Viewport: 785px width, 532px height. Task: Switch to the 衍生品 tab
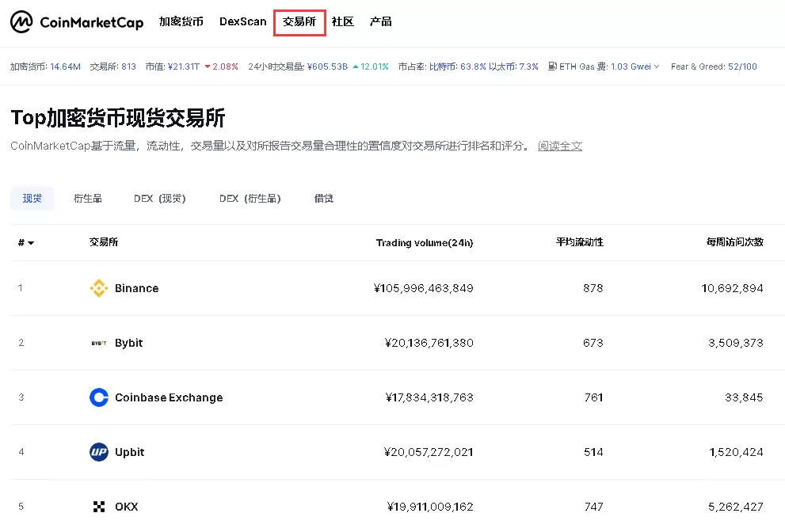click(88, 198)
